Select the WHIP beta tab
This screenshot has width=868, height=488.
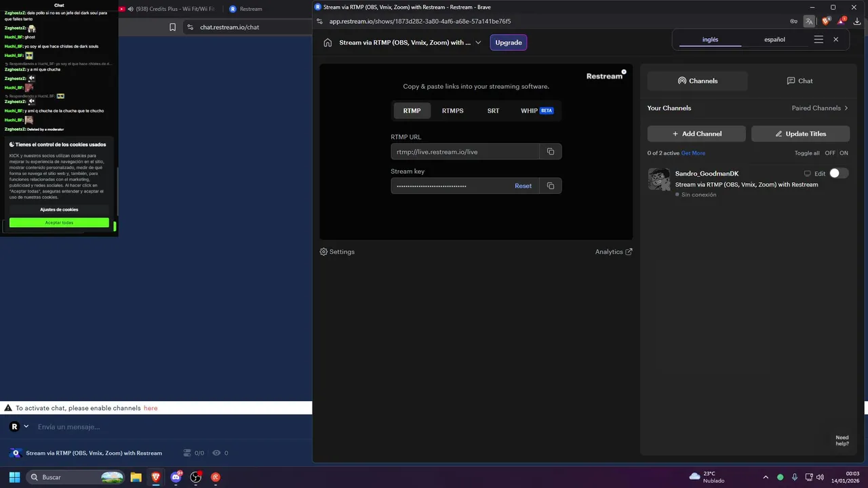coord(537,110)
